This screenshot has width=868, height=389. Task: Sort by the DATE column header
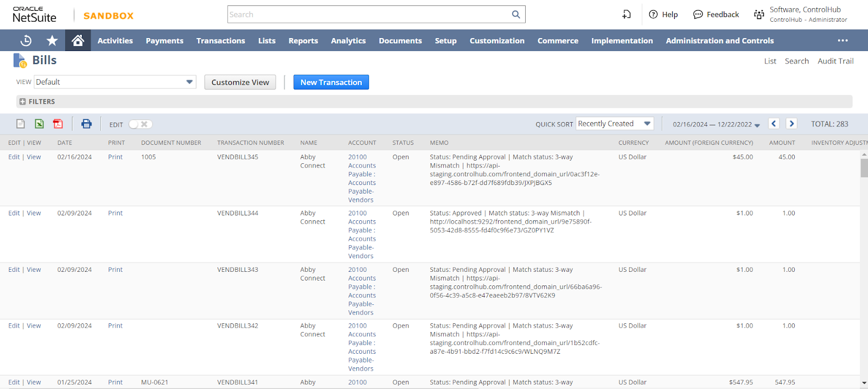[65, 143]
